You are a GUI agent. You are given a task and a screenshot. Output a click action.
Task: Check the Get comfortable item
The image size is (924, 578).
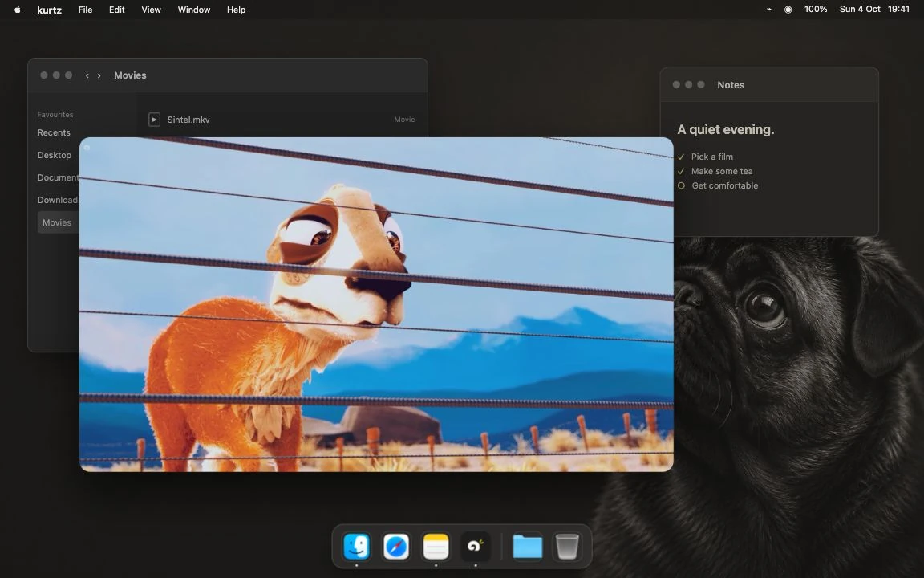(x=681, y=185)
